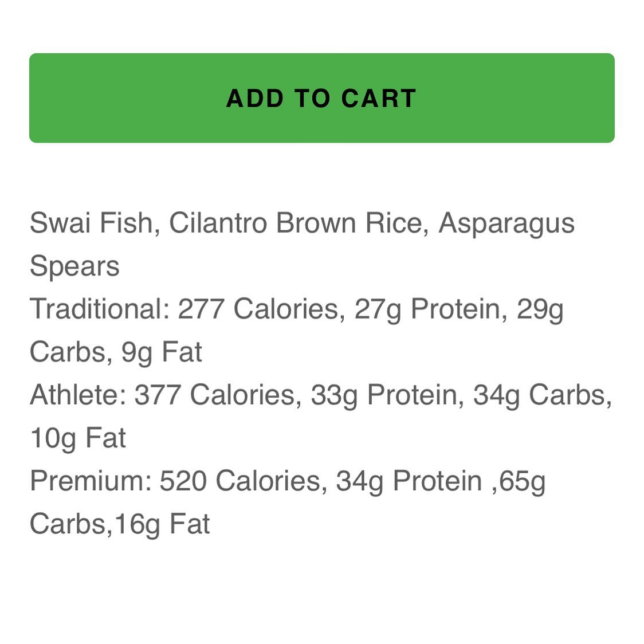Click the 16g Fat text
644x644 pixels.
click(x=162, y=524)
